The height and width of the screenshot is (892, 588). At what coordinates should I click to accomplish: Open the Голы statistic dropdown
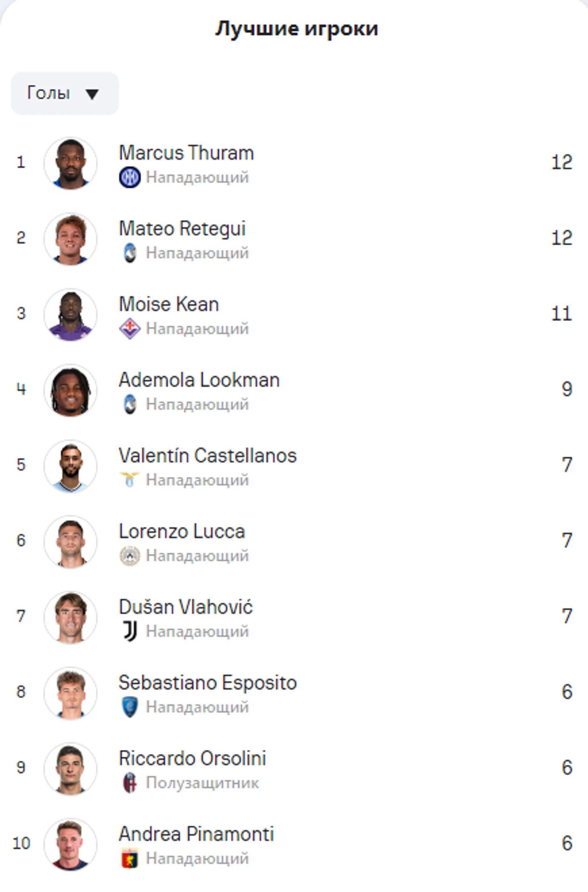click(x=65, y=93)
